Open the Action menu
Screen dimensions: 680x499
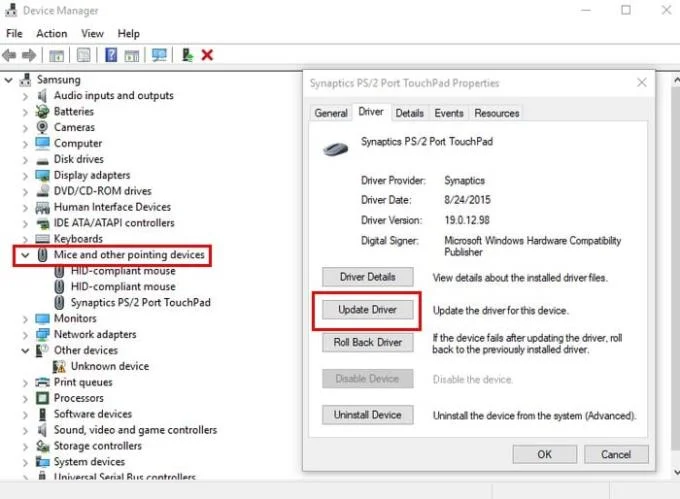pyautogui.click(x=52, y=33)
